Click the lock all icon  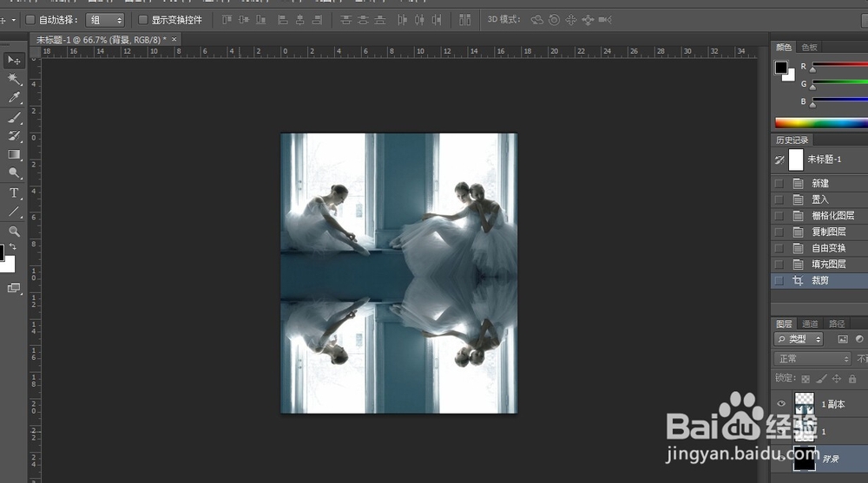tap(852, 379)
